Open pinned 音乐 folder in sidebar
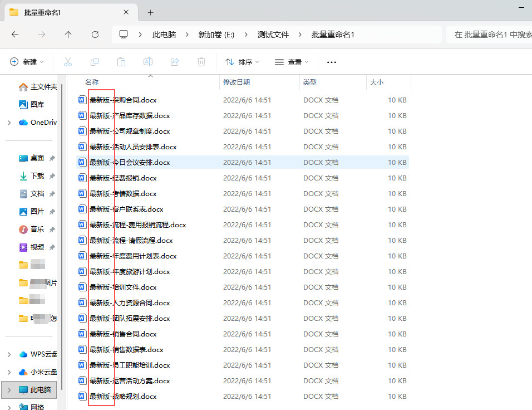The height and width of the screenshot is (410, 532). (31, 230)
